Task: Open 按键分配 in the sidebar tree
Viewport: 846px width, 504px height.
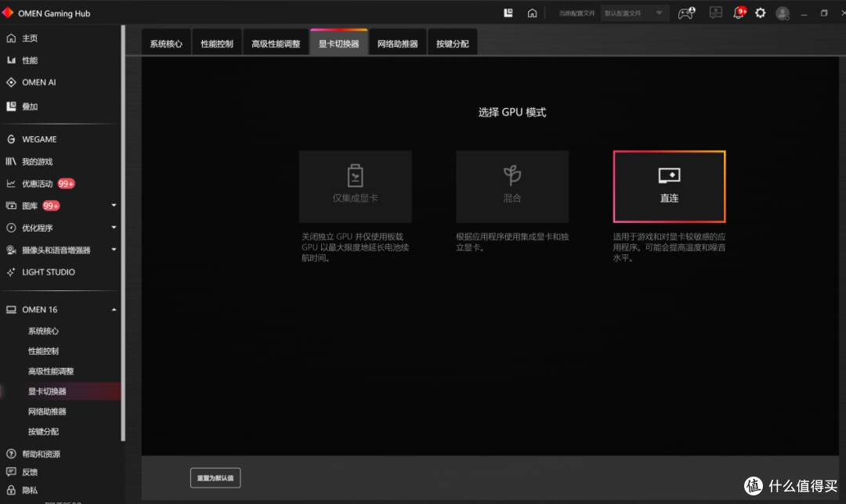Action: pos(44,431)
